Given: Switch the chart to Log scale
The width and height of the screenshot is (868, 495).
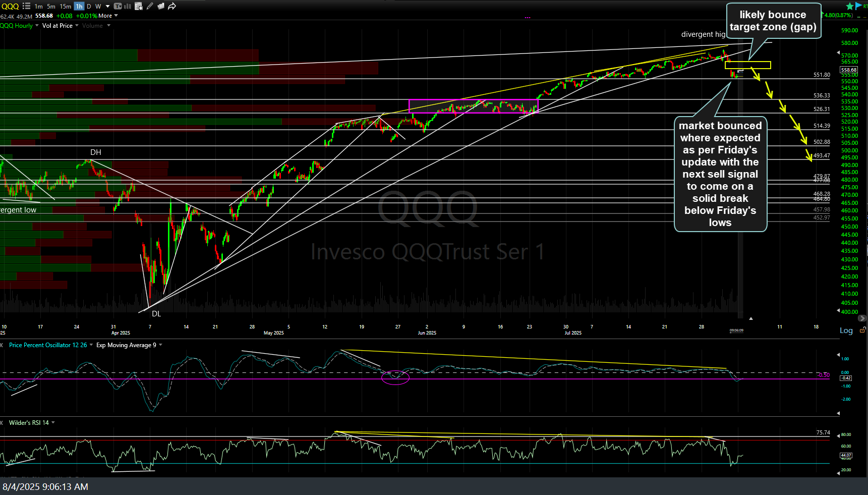Looking at the screenshot, I should (846, 331).
